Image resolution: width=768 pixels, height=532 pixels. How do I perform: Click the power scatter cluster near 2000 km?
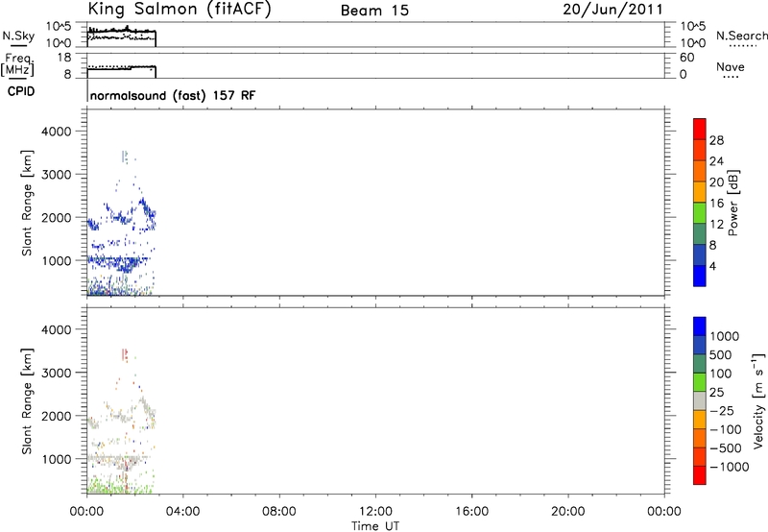122,215
